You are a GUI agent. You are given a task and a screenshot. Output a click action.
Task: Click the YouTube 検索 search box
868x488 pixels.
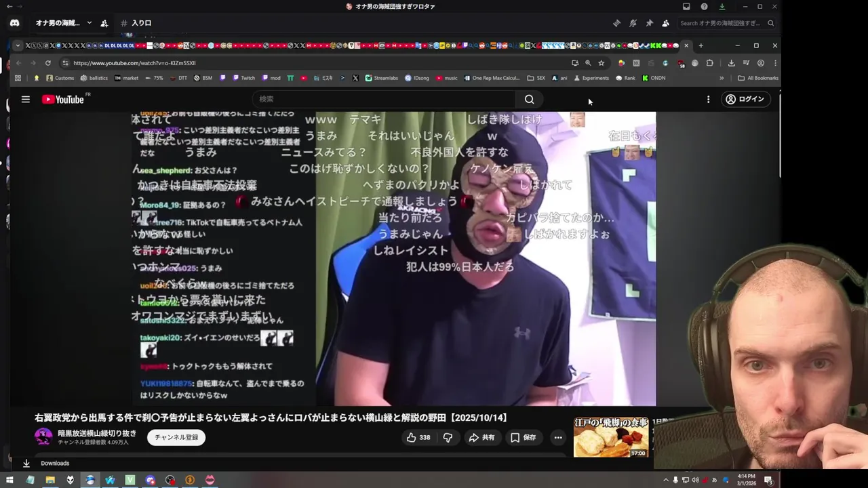(384, 99)
